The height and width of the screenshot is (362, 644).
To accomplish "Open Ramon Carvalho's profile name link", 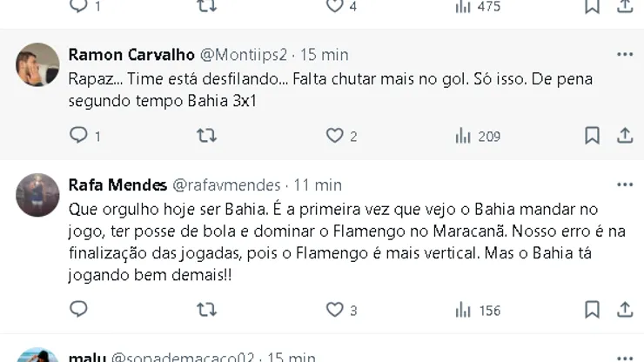I will [131, 54].
